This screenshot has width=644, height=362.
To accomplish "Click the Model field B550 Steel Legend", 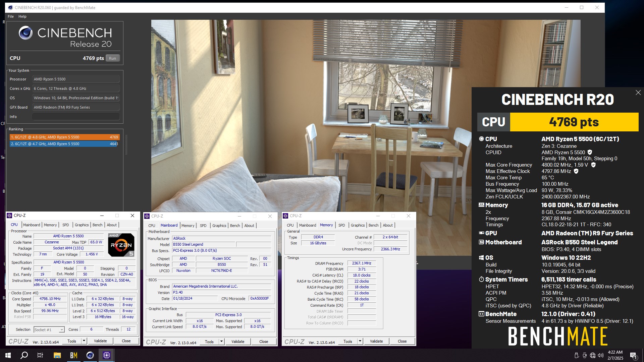I will pos(203,244).
